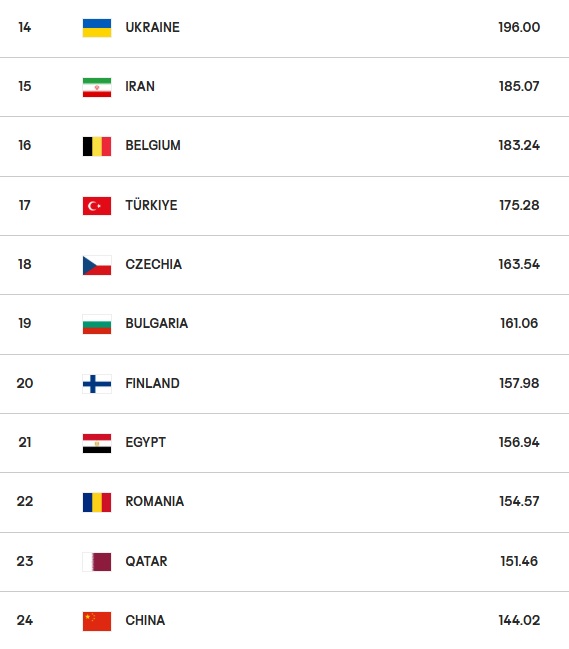
Task: Click the Romania flag icon
Action: [97, 502]
